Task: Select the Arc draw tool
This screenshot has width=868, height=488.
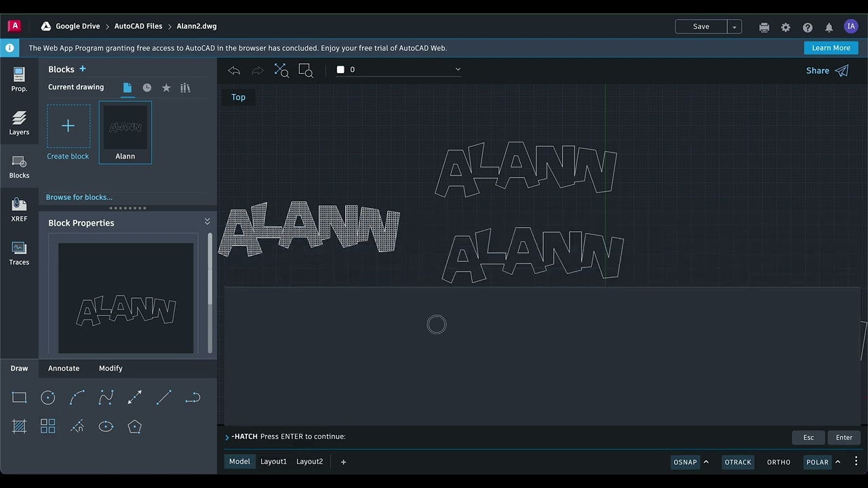Action: [77, 398]
